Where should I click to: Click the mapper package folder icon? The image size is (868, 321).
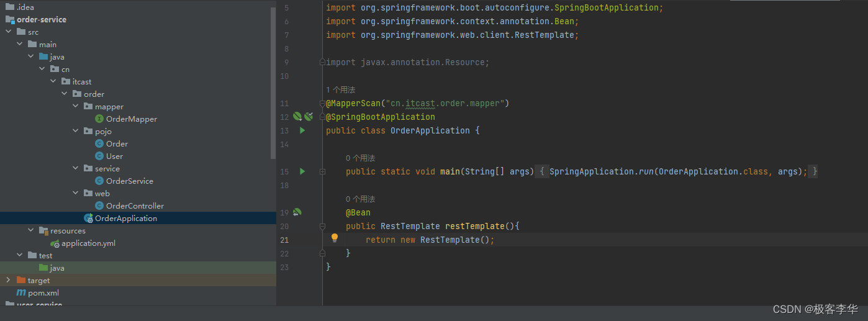coord(88,106)
